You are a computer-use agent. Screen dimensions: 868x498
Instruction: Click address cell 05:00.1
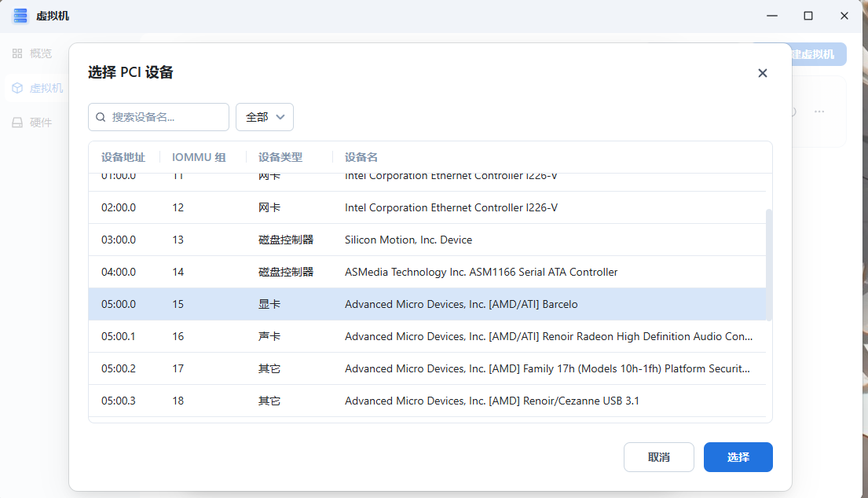[118, 336]
